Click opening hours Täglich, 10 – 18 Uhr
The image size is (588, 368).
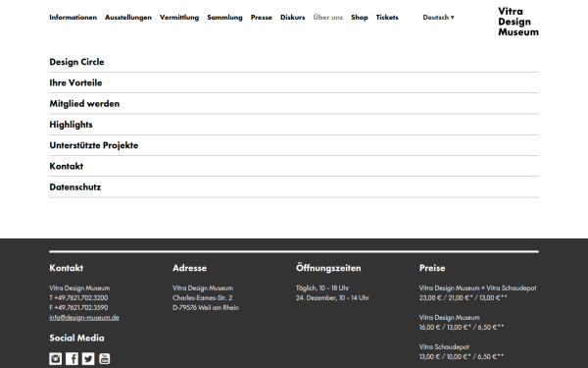(322, 288)
